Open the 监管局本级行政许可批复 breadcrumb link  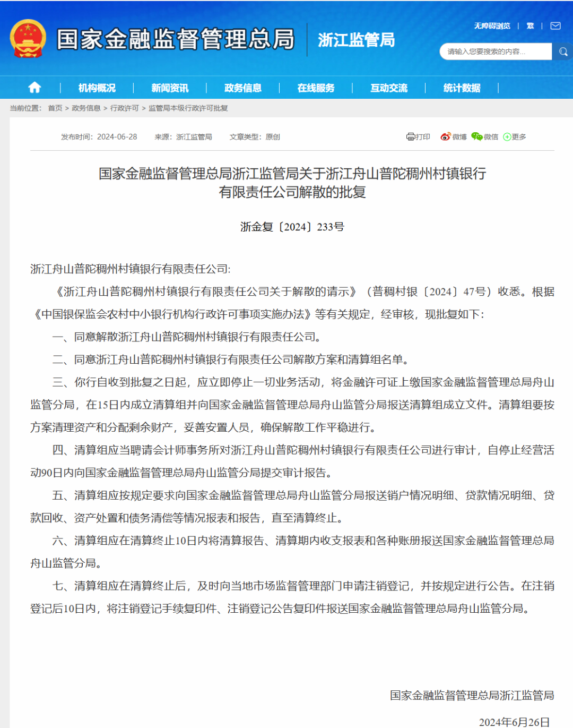pyautogui.click(x=189, y=108)
